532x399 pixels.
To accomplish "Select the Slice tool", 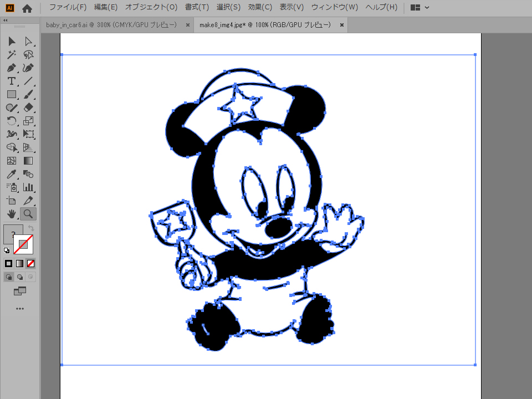I will coord(28,201).
